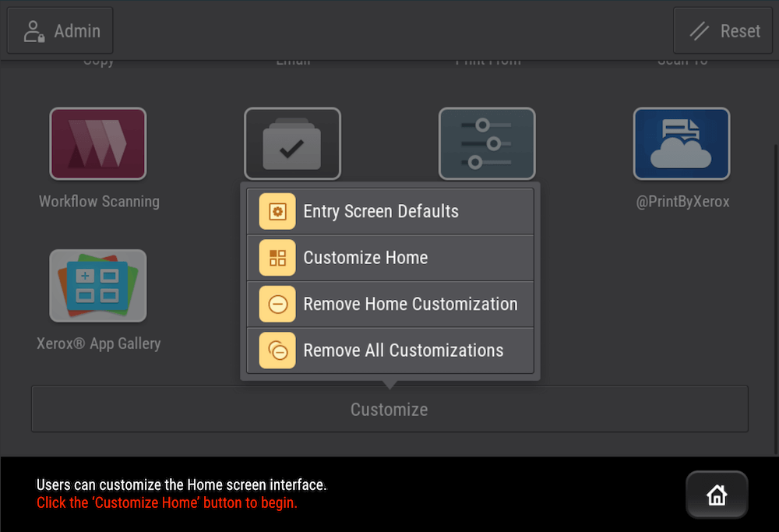Choose Entry Screen Defaults from the menu
779x532 pixels.
[x=380, y=210]
